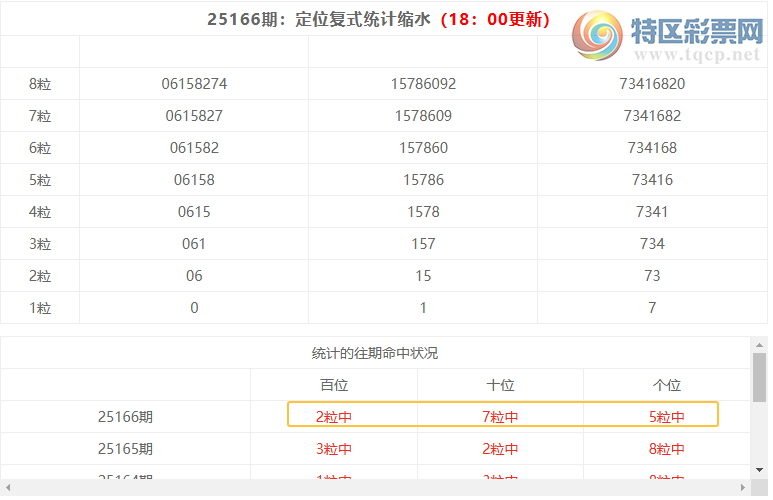The width and height of the screenshot is (773, 500).
Task: Click the 18:00更新 red update notice
Action: coord(494,19)
